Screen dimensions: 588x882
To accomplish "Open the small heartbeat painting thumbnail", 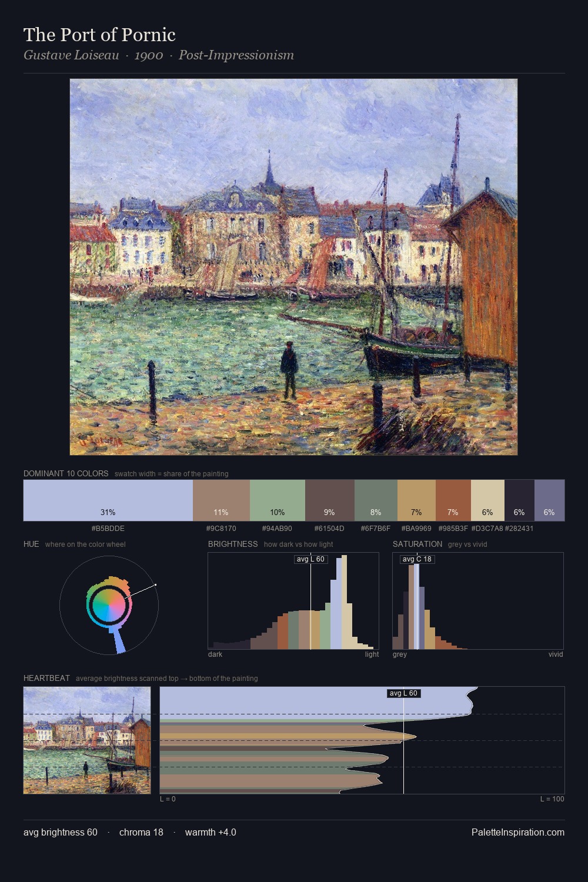I will pyautogui.click(x=87, y=740).
